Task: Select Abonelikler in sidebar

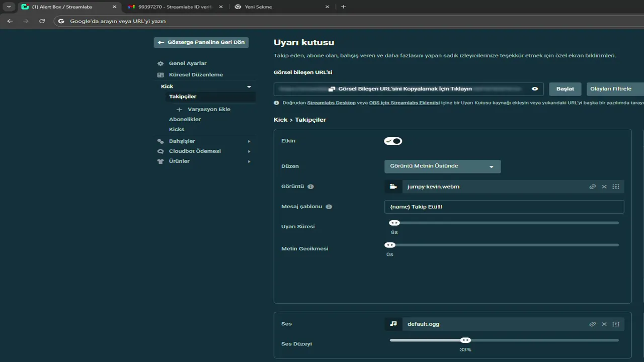Action: click(185, 119)
